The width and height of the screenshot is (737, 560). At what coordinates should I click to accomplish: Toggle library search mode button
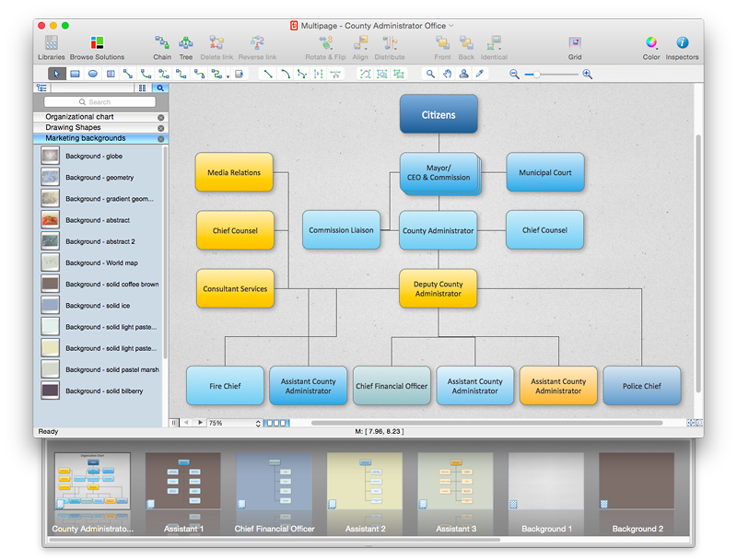[160, 87]
